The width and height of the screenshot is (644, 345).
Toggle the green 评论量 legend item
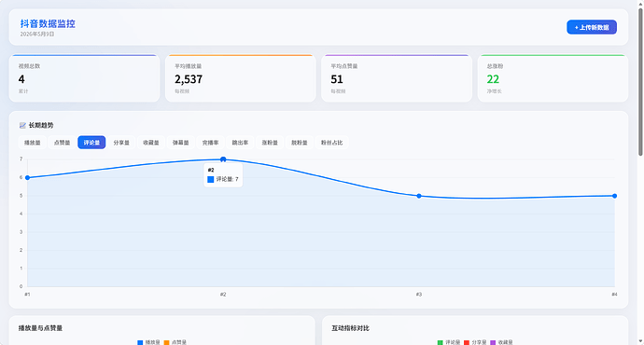pyautogui.click(x=449, y=342)
